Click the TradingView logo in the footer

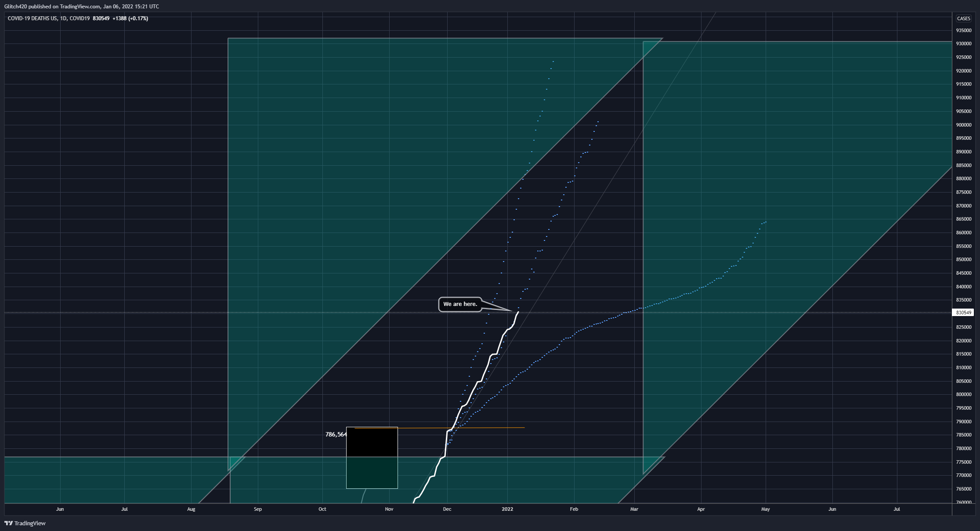pos(25,523)
